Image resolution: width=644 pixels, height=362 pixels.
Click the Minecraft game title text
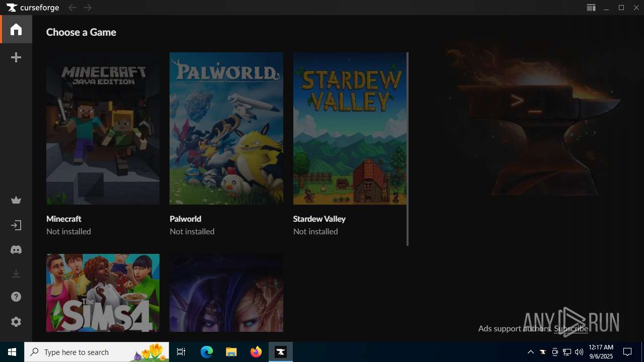click(x=64, y=219)
